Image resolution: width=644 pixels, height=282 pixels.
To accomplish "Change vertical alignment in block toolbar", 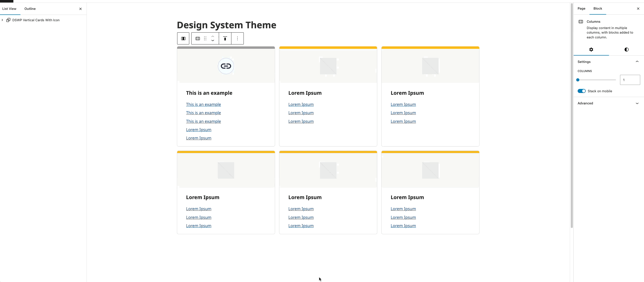I will pos(225,38).
